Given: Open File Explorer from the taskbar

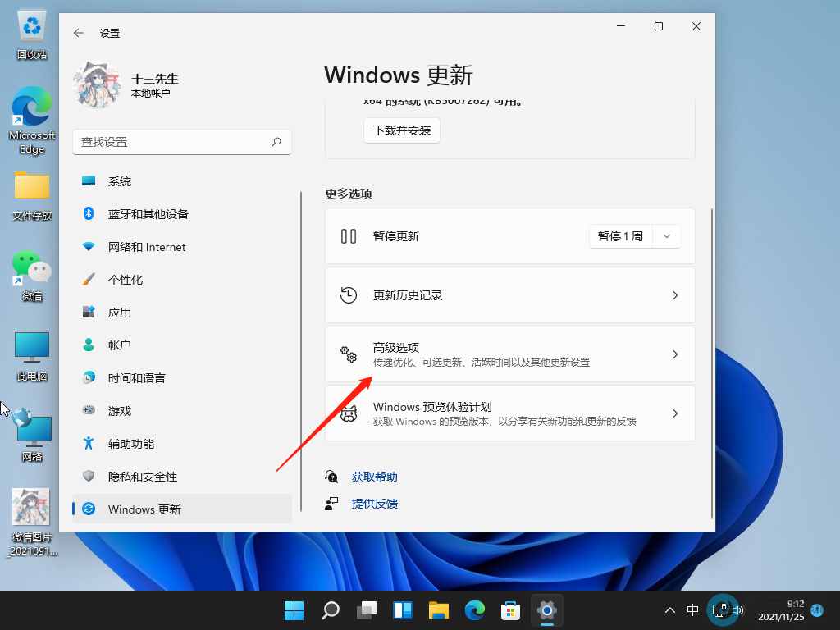Looking at the screenshot, I should coord(438,610).
